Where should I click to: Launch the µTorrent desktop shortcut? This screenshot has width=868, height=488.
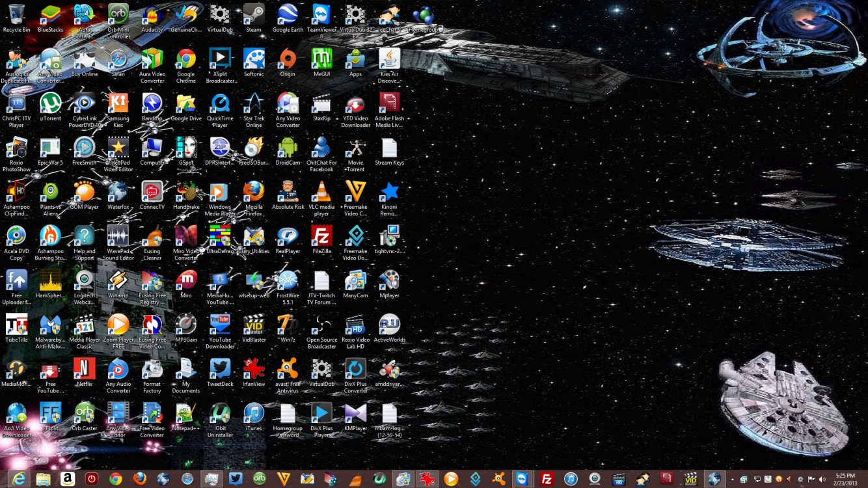[x=50, y=106]
